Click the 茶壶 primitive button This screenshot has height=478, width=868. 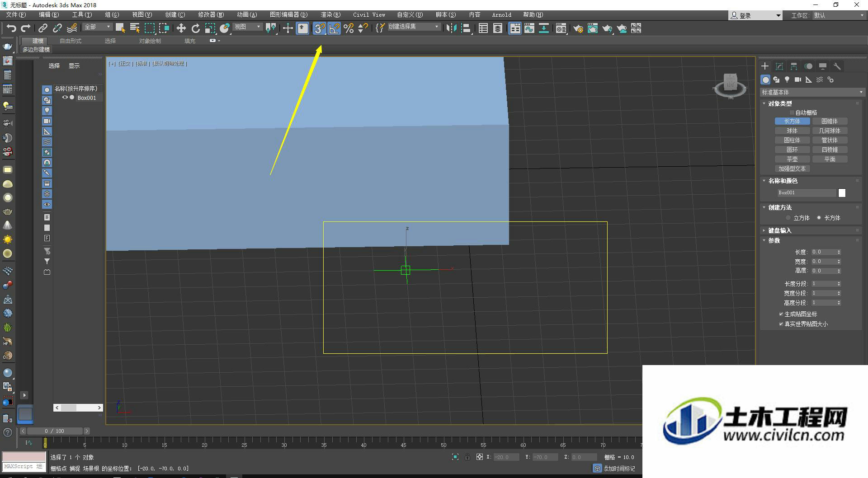coord(792,159)
